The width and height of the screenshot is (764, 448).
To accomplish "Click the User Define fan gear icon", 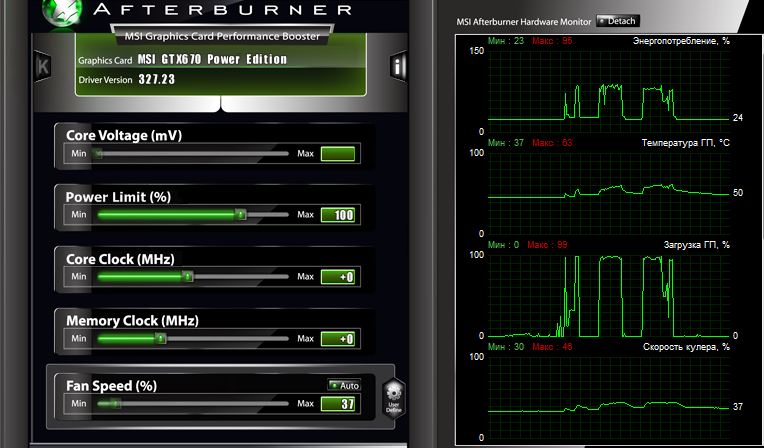I will coord(394,399).
